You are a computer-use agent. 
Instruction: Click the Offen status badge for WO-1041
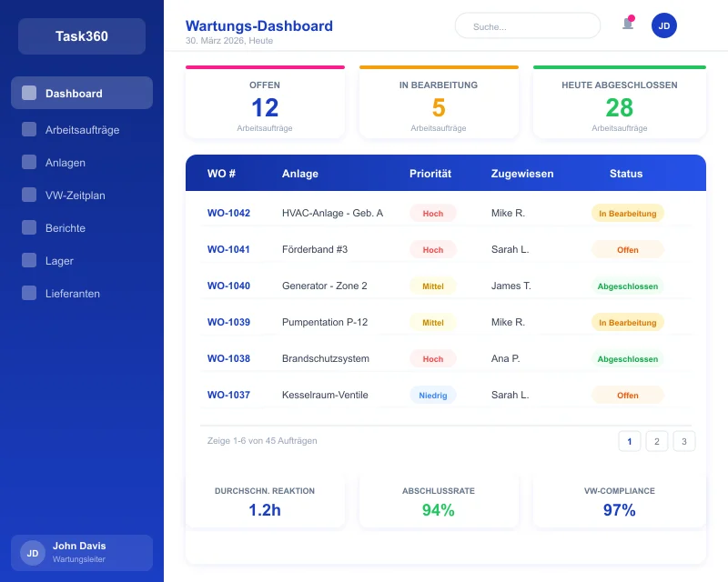(628, 249)
